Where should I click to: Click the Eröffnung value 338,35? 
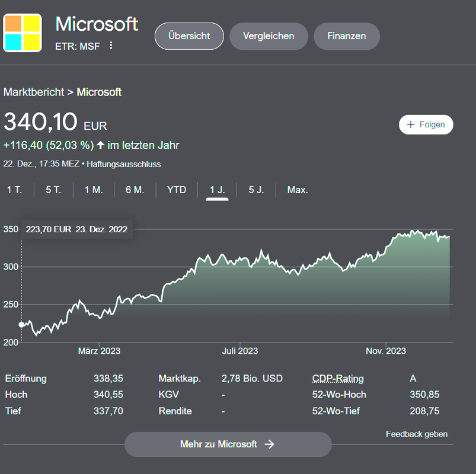click(x=108, y=379)
